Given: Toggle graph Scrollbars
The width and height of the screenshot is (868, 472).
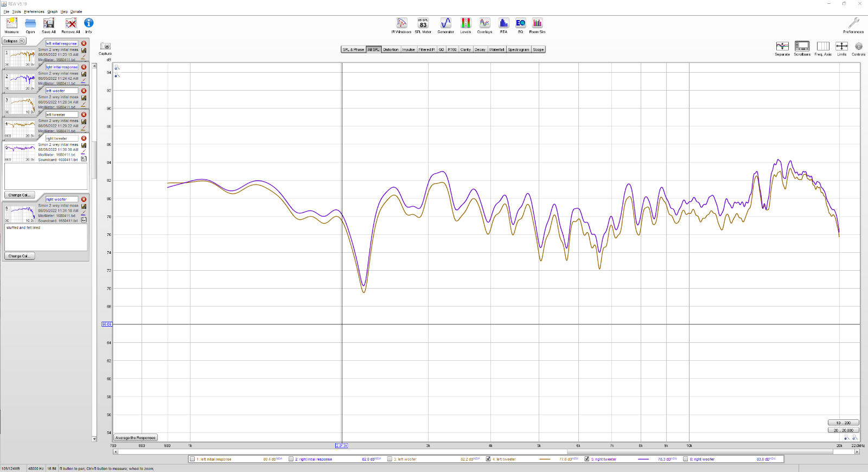Looking at the screenshot, I should 802,48.
